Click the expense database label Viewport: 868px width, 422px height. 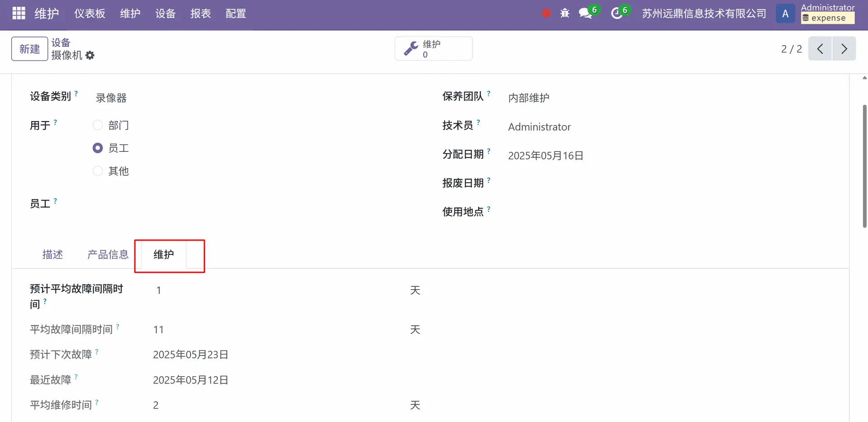click(828, 18)
